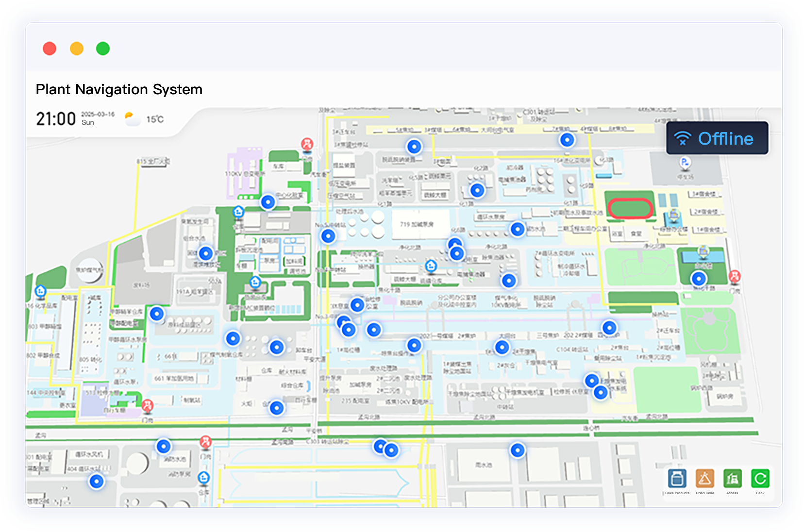The image size is (804, 532).
Task: Click the 15°C temperature reading
Action: pos(155,119)
